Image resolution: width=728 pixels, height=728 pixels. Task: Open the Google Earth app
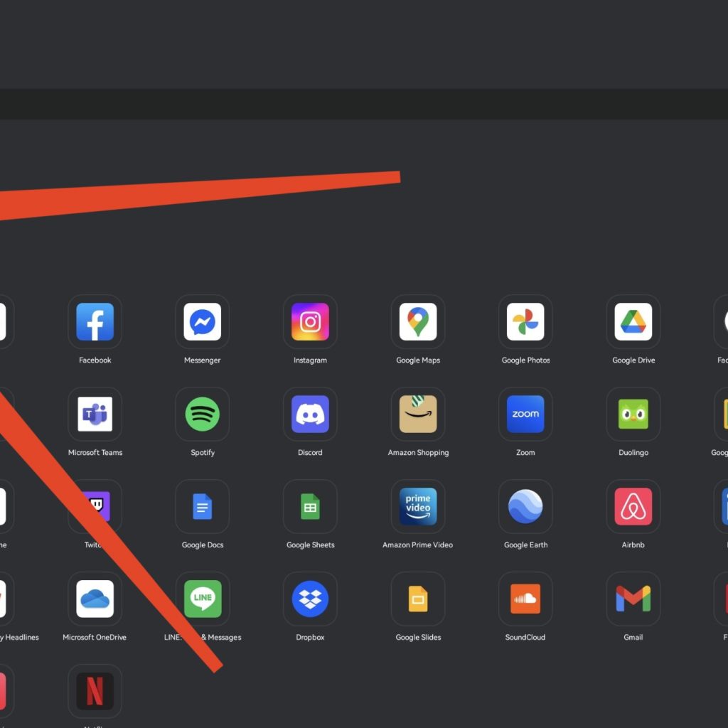[525, 507]
